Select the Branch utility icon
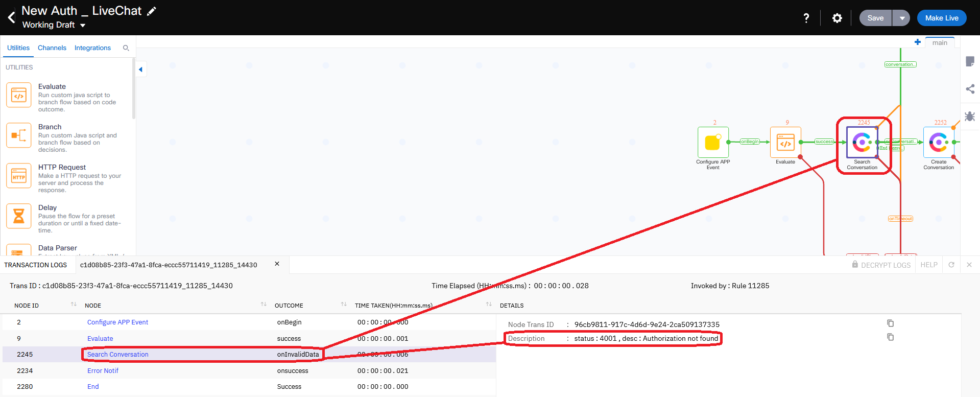 coord(19,135)
